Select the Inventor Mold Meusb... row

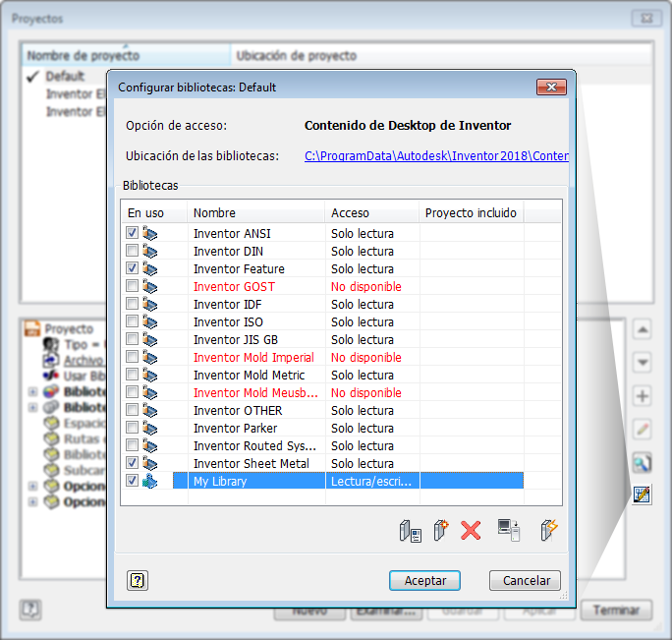pos(322,392)
